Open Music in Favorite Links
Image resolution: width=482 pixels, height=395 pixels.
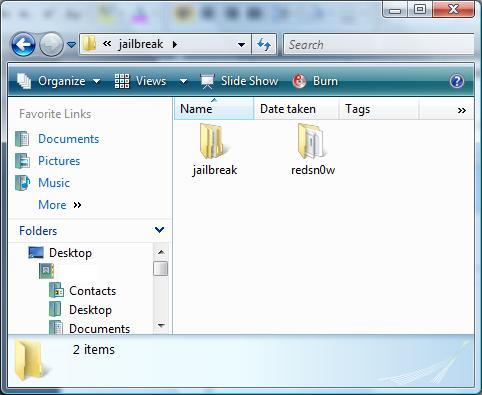(54, 183)
